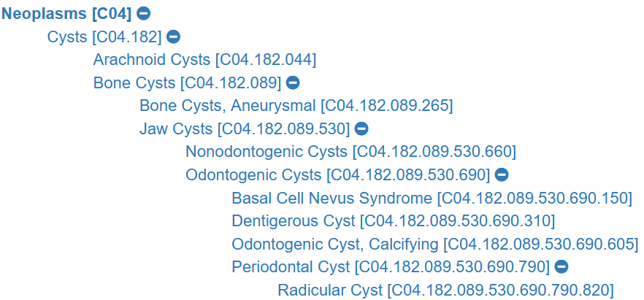Select Bone Cysts, Aneurysmal entry

tap(296, 106)
